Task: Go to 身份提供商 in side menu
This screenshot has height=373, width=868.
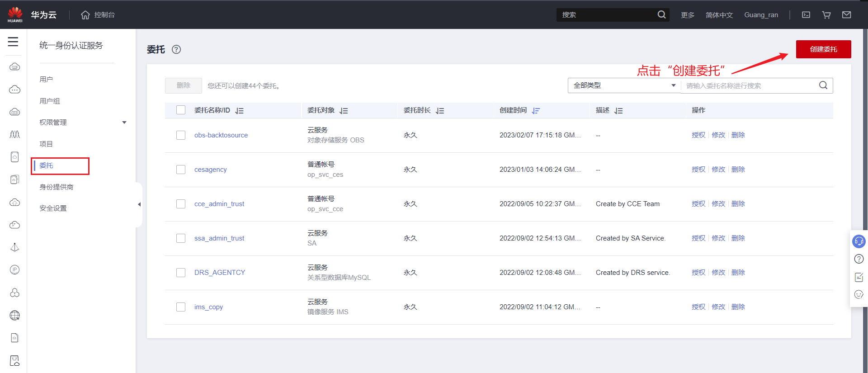Action: pyautogui.click(x=57, y=187)
